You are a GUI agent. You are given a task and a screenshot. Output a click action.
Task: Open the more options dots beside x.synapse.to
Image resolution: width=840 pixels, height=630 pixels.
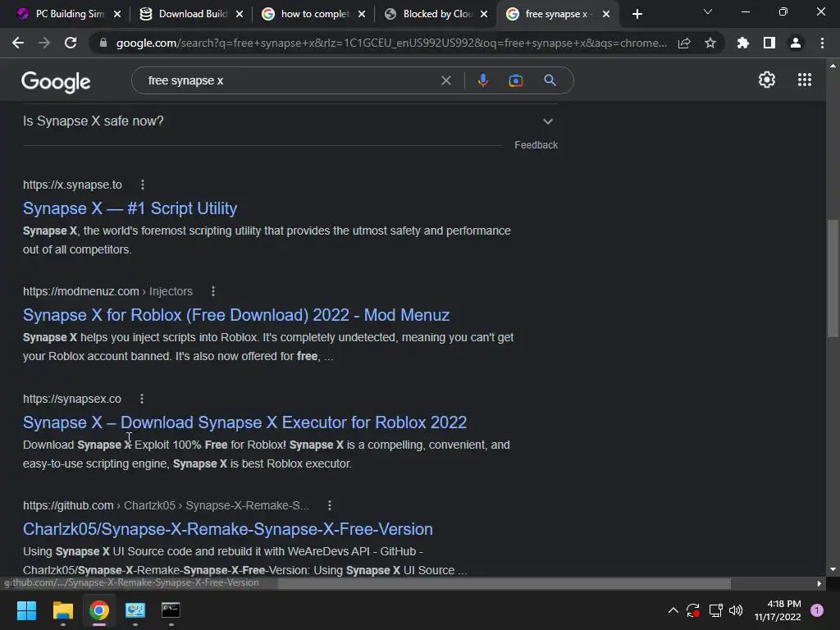click(x=143, y=185)
